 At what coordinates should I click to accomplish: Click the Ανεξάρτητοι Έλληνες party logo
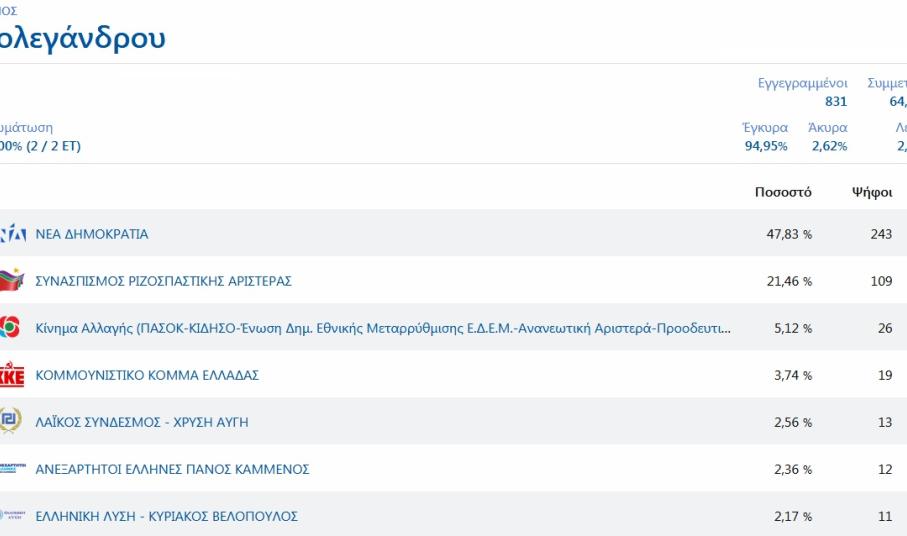(11, 468)
